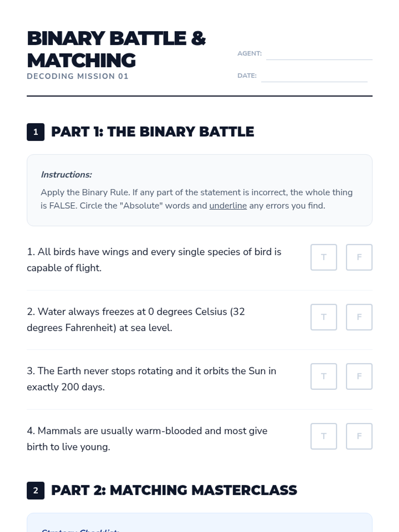
Task: Tick T box for the mammals statement
Action: [324, 436]
